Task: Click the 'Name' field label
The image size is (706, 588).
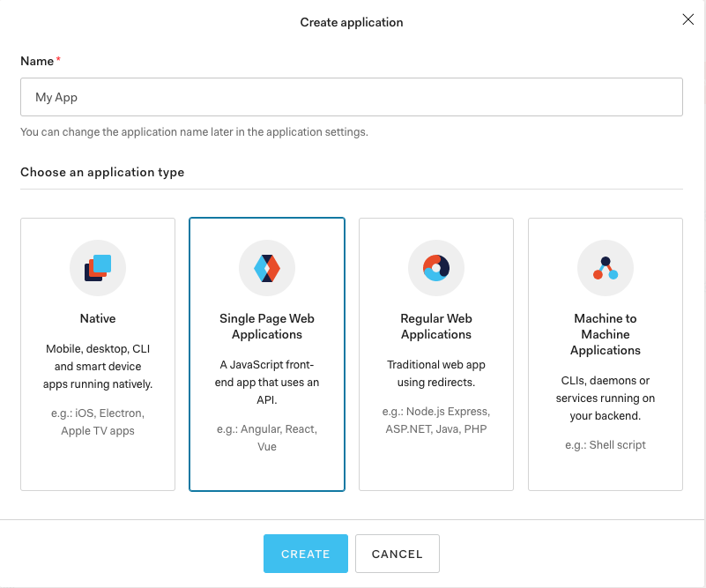Action: (37, 61)
